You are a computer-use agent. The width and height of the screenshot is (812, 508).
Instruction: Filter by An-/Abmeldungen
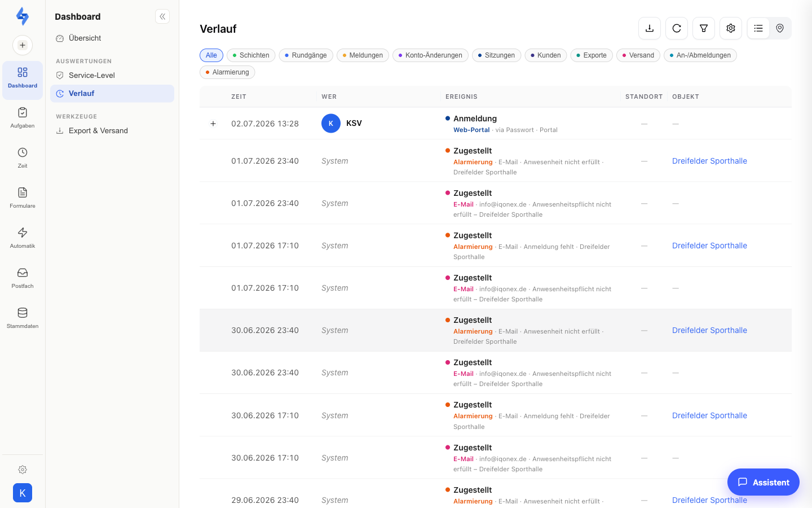[x=700, y=55]
